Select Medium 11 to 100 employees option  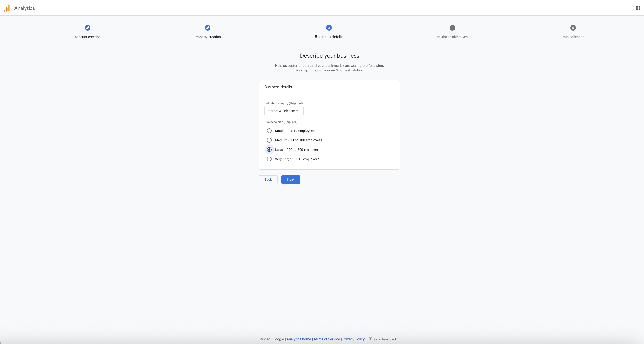(269, 140)
